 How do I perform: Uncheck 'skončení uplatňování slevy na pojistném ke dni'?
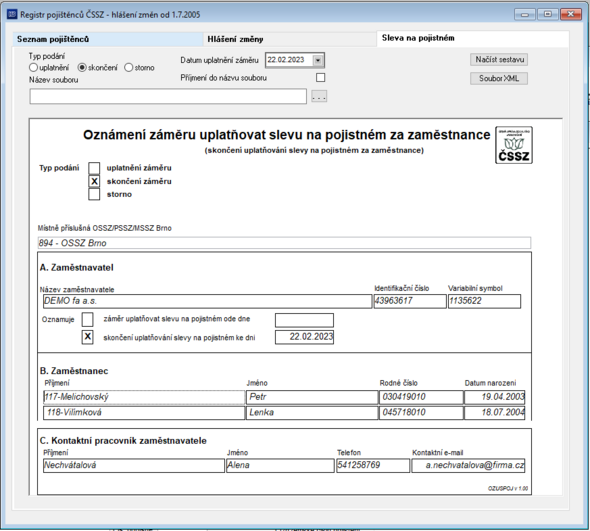click(x=88, y=337)
